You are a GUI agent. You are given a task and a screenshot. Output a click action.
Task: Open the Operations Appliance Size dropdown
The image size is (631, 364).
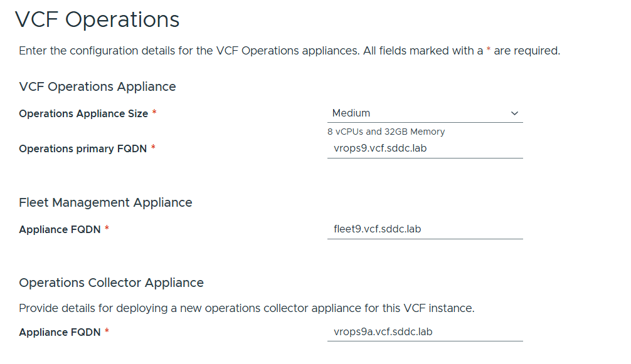424,113
